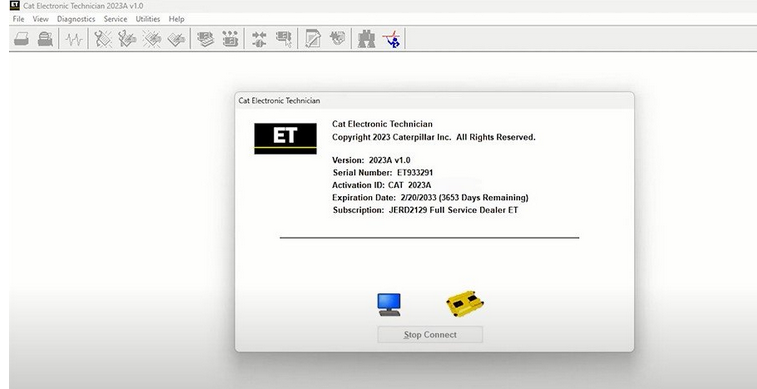Open the notepad-with-wrench toolbar icon
The image size is (757, 389).
313,39
